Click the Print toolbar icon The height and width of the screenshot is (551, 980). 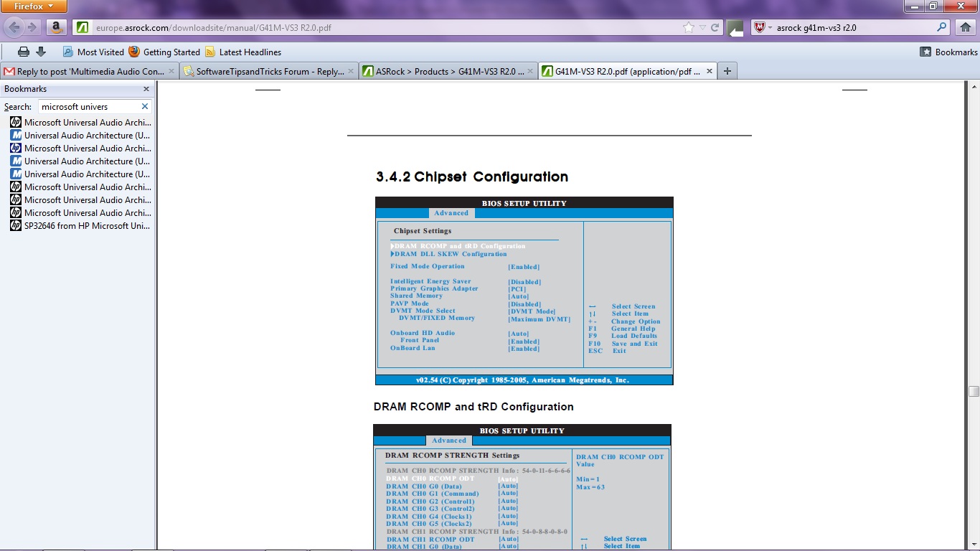pyautogui.click(x=24, y=52)
